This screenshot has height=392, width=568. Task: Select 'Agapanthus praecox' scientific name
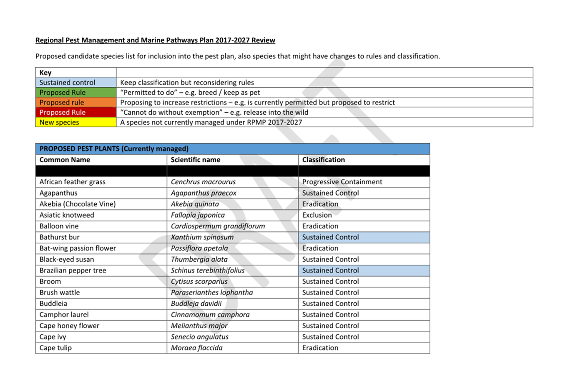click(233, 193)
